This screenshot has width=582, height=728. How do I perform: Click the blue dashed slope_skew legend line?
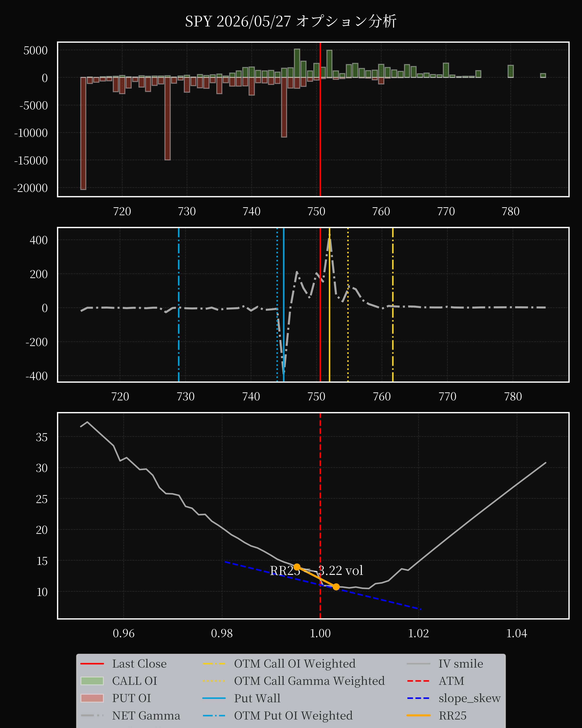[x=418, y=698]
